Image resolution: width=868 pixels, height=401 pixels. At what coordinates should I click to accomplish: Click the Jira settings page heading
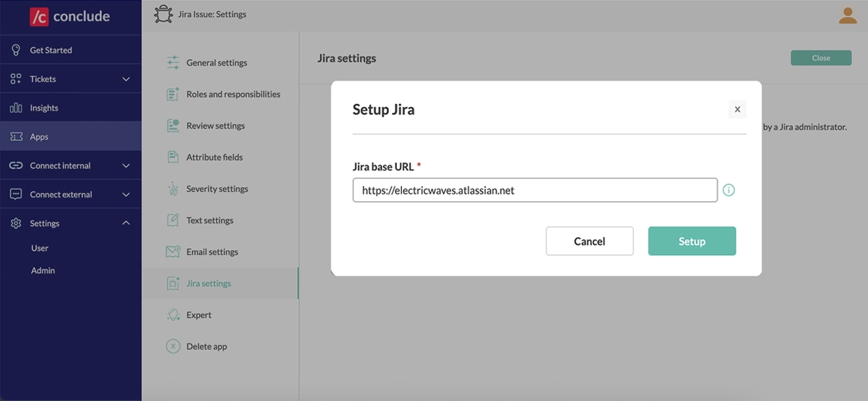[347, 58]
